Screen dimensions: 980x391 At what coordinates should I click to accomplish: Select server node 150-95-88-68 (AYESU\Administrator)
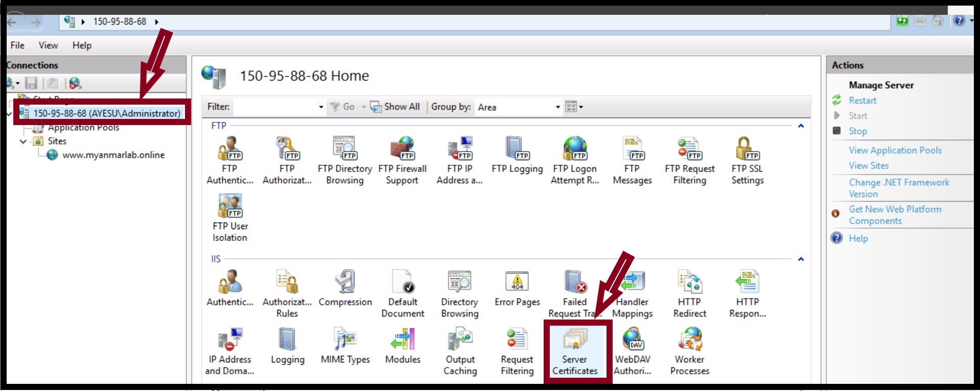pyautogui.click(x=100, y=113)
